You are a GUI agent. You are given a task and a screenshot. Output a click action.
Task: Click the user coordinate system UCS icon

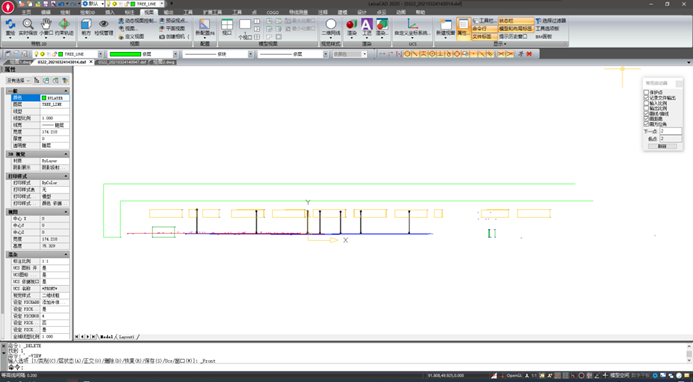[412, 24]
